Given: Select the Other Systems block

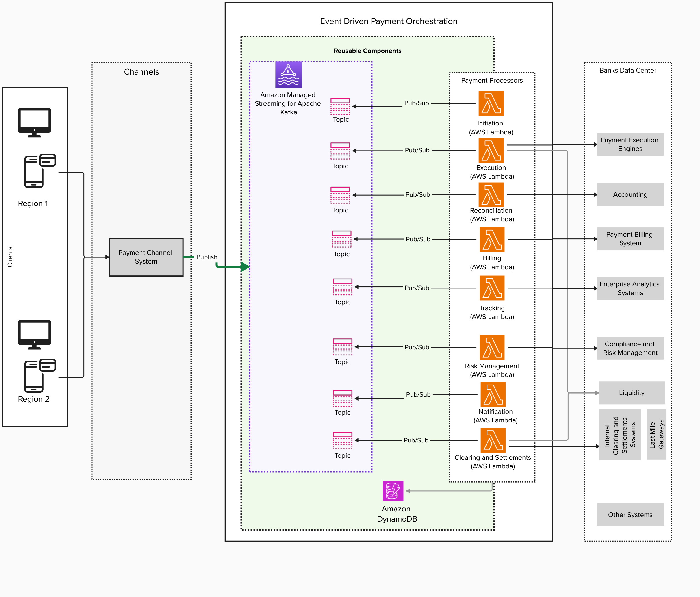Looking at the screenshot, I should 630,515.
